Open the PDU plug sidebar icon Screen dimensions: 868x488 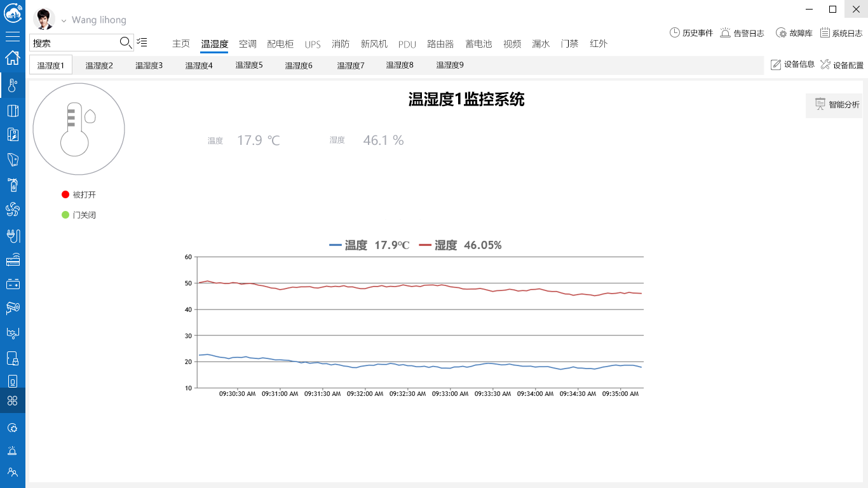click(13, 236)
